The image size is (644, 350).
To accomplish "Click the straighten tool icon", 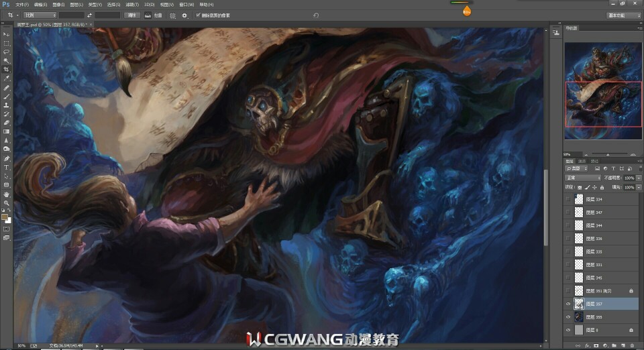I will pyautogui.click(x=148, y=15).
